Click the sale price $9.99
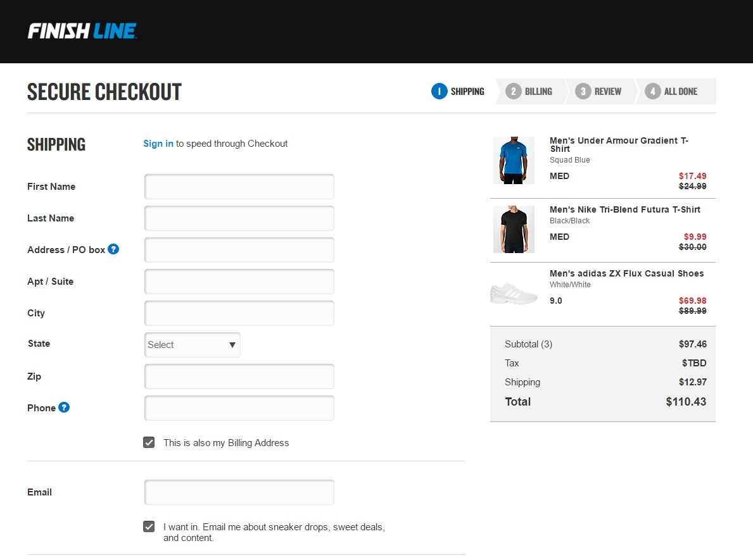This screenshot has width=753, height=560. [x=695, y=237]
